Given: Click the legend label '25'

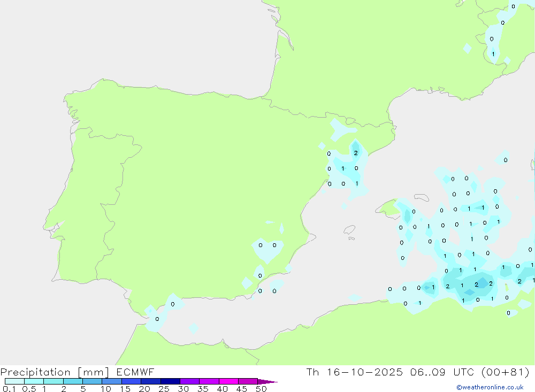Looking at the screenshot, I should [x=164, y=389].
